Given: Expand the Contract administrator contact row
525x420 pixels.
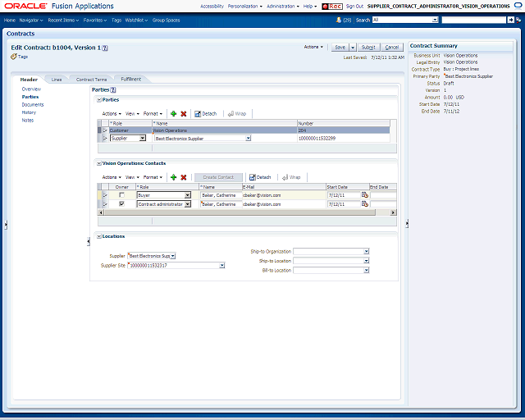Looking at the screenshot, I should (105, 204).
